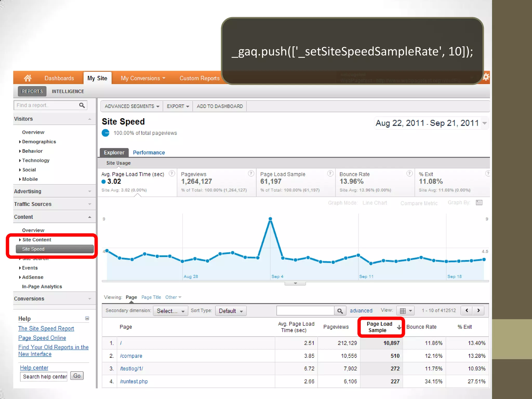
Task: Click the search magnifier in Find a report
Action: [x=82, y=105]
